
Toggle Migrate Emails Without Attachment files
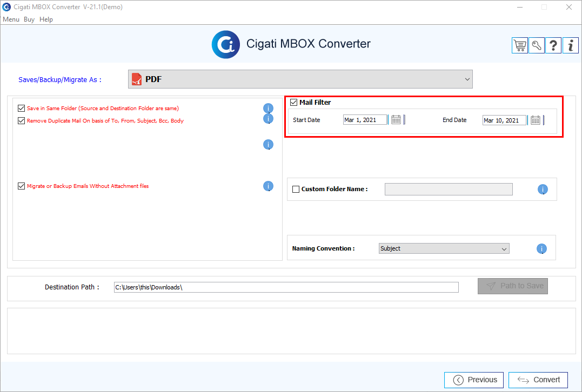pyautogui.click(x=21, y=186)
